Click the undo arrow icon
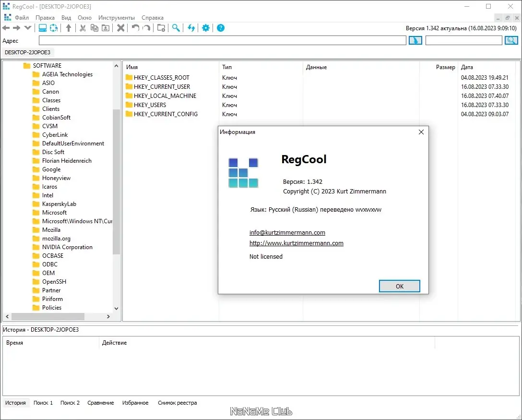Image resolution: width=522 pixels, height=420 pixels. pos(135,28)
